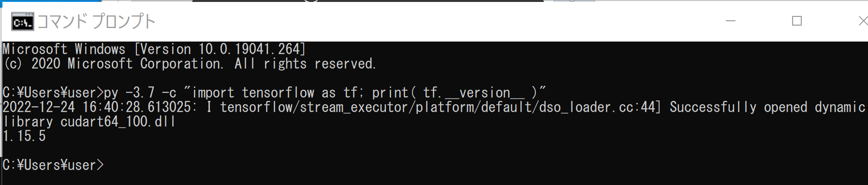
Task: Click the word tensorflow in import command
Action: pyautogui.click(x=278, y=93)
